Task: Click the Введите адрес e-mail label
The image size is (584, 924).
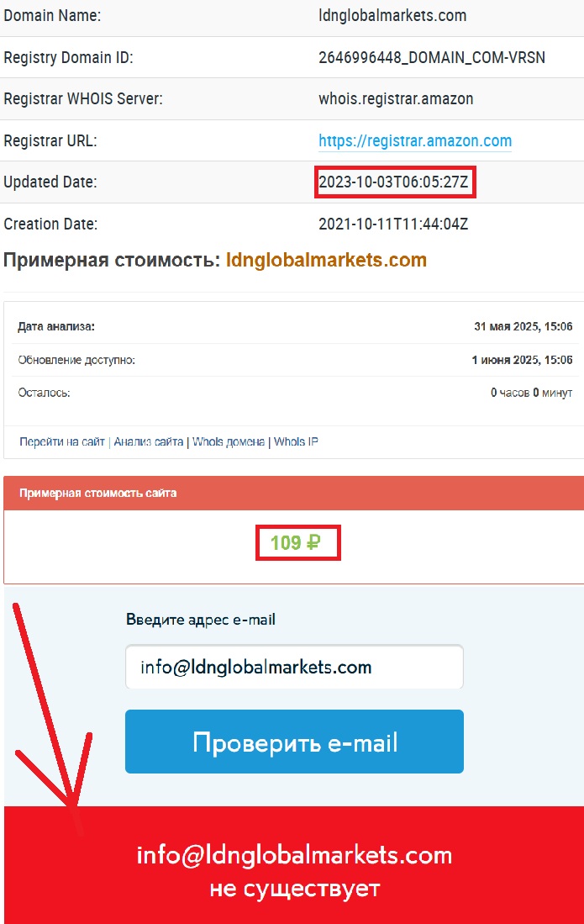Action: [201, 620]
